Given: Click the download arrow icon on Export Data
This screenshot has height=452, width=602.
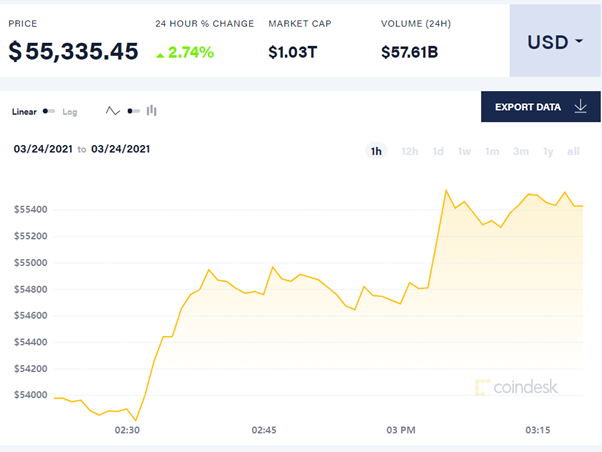Looking at the screenshot, I should (580, 106).
